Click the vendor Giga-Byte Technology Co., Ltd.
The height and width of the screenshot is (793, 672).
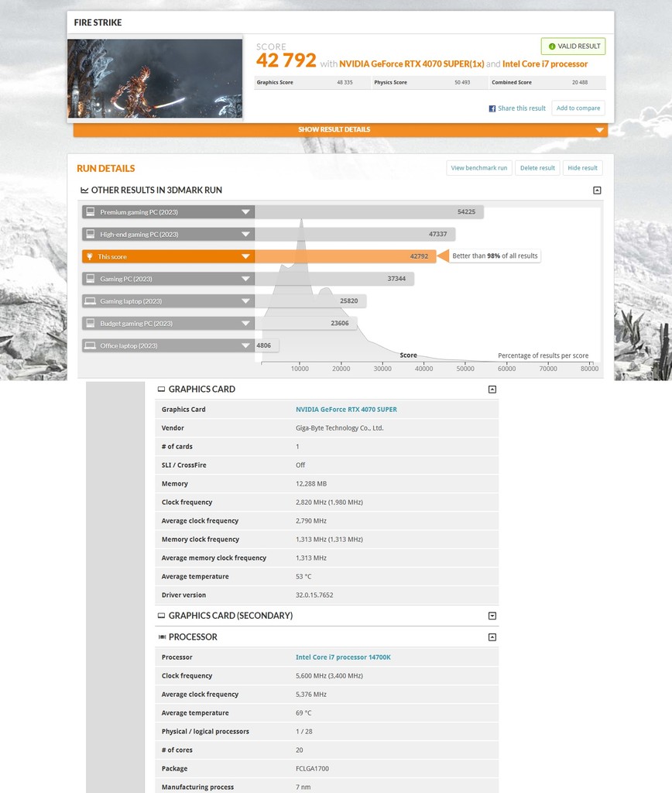[340, 427]
